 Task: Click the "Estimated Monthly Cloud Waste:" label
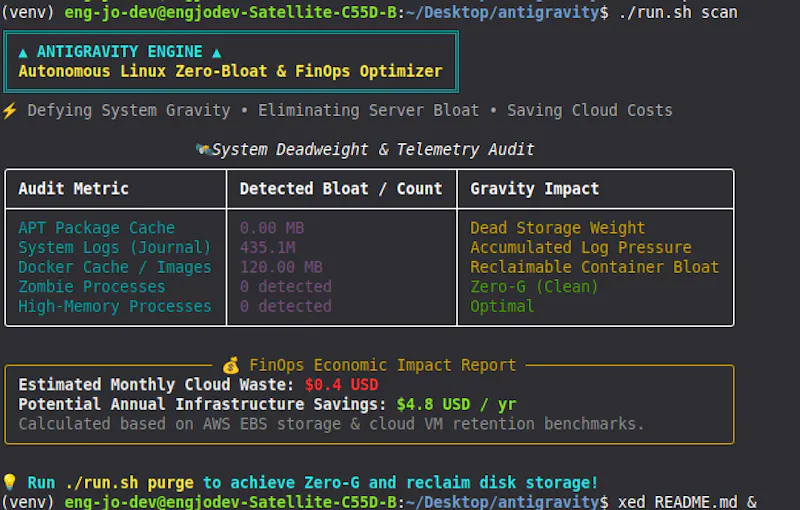156,385
